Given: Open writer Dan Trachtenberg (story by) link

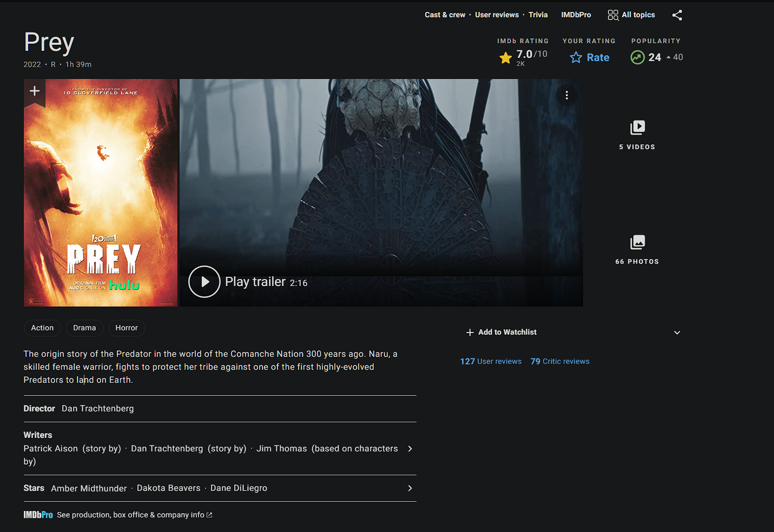Looking at the screenshot, I should pos(167,449).
